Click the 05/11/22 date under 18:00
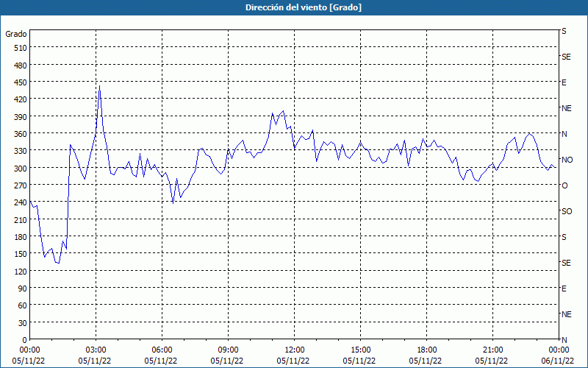This screenshot has height=368, width=588. click(x=426, y=361)
